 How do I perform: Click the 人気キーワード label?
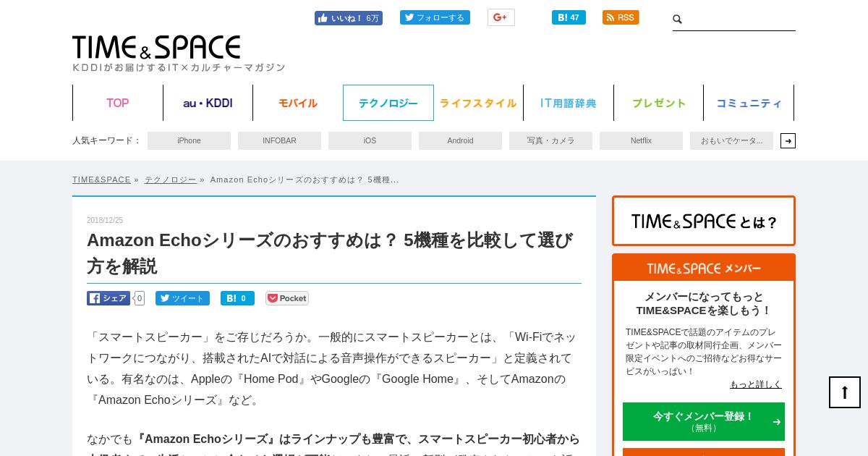tap(106, 140)
